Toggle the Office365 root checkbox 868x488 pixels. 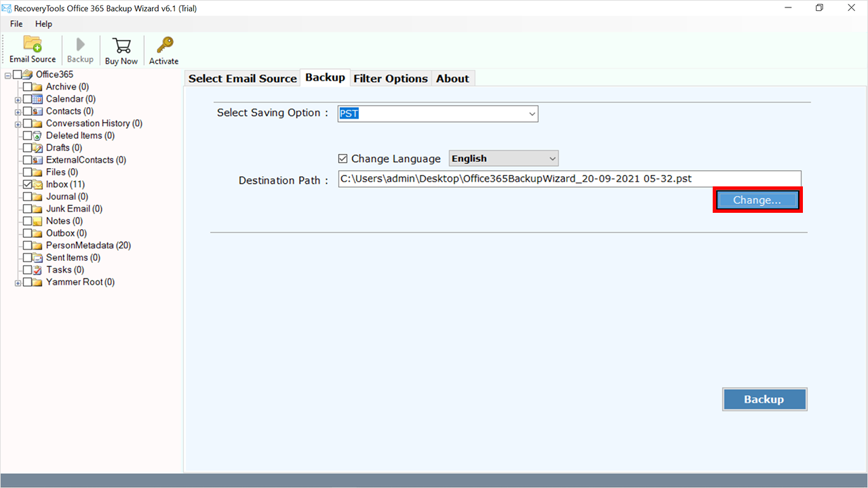17,75
